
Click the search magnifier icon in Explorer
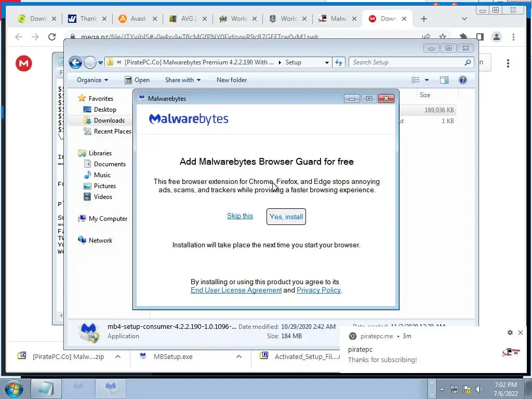click(x=468, y=62)
